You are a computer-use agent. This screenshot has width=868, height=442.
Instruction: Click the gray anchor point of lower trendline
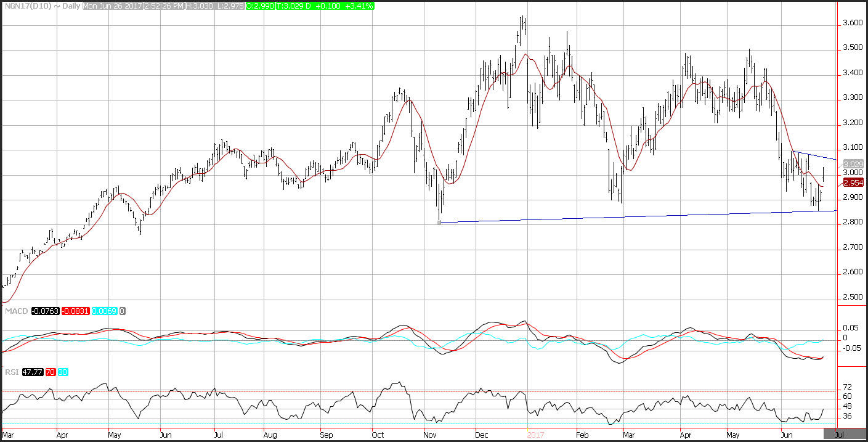click(439, 223)
